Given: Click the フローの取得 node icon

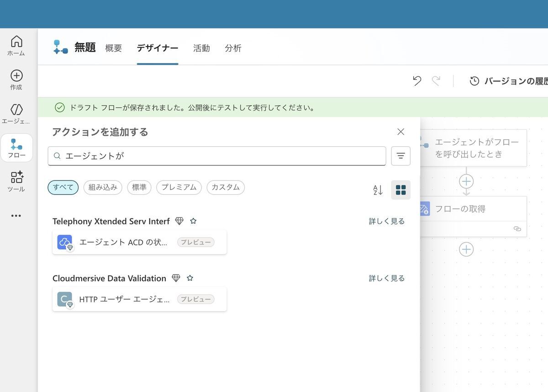Looking at the screenshot, I should point(424,209).
